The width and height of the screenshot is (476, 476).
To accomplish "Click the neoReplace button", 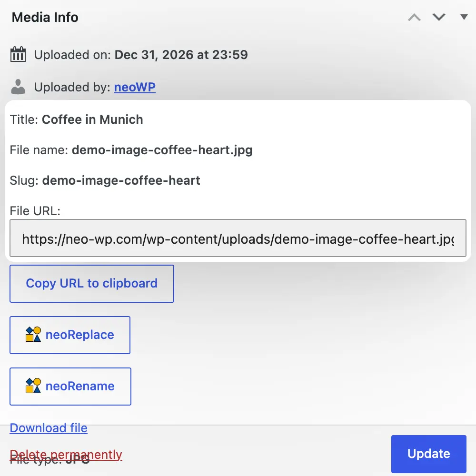I will (x=70, y=335).
